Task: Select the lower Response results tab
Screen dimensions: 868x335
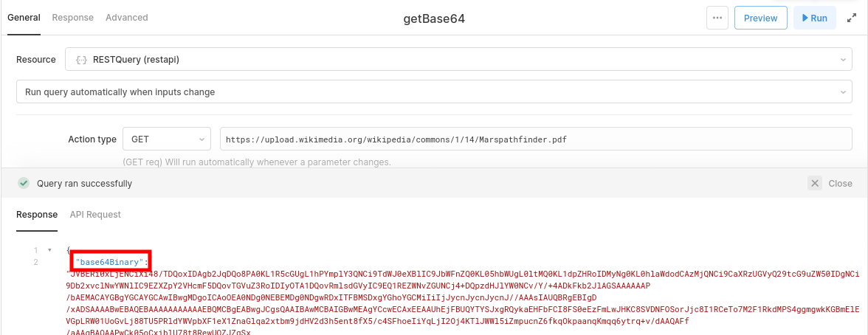Action: 37,215
